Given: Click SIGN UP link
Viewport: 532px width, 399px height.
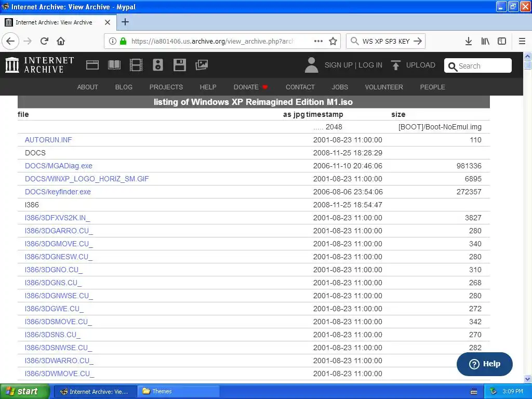Looking at the screenshot, I should [339, 65].
